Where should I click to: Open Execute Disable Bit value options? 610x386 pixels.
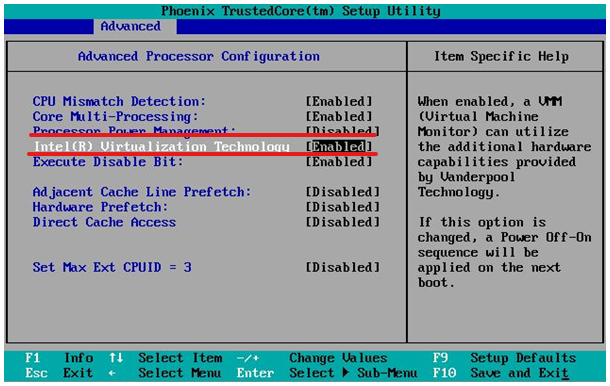pos(339,162)
